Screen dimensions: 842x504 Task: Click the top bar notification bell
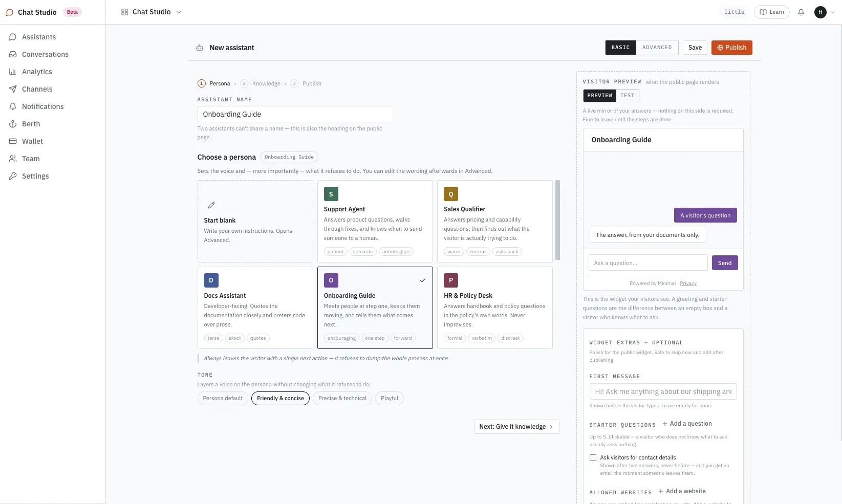coord(801,12)
